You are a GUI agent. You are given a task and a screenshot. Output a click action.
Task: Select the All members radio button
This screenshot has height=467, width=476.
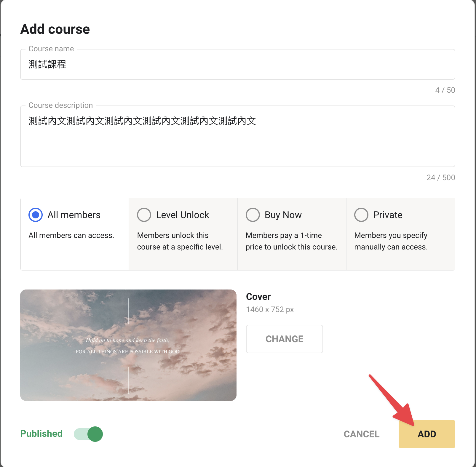pyautogui.click(x=36, y=215)
